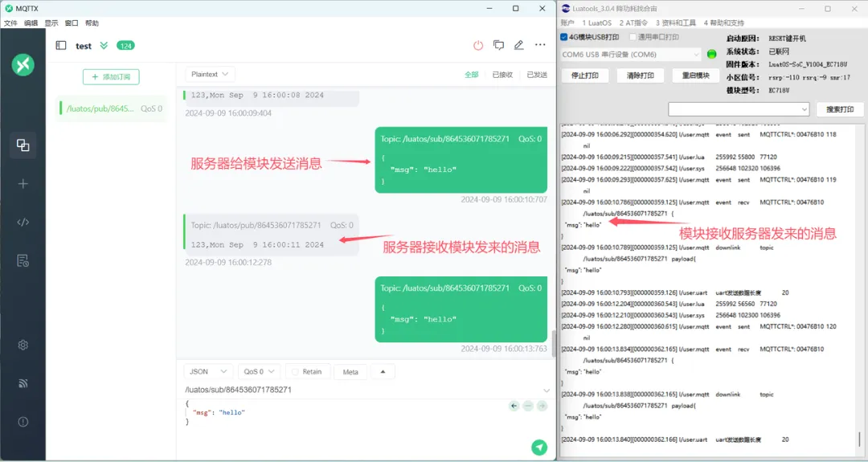This screenshot has height=462, width=868.
Task: Open the RSS feed icon in the MQTTX sidebar
Action: pos(23,383)
